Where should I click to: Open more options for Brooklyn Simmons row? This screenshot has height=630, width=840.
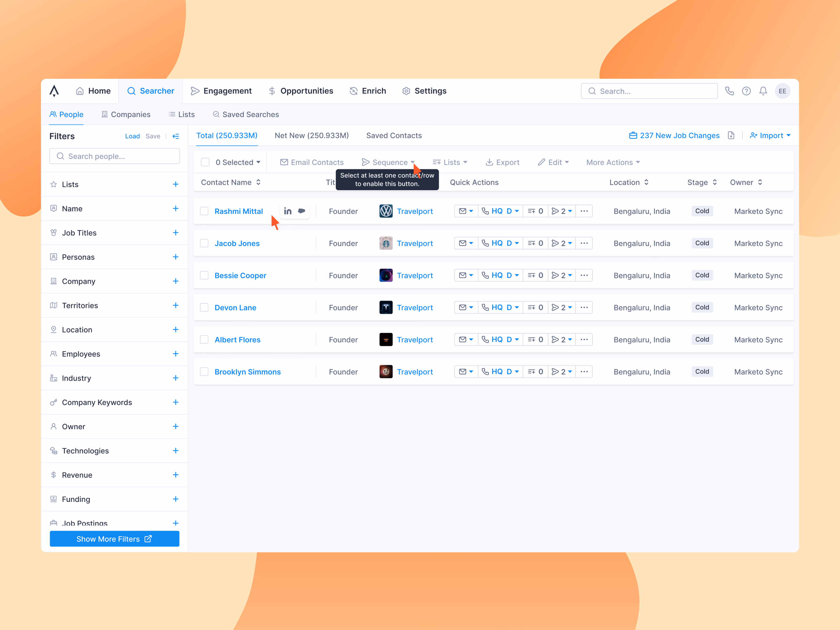pos(584,372)
